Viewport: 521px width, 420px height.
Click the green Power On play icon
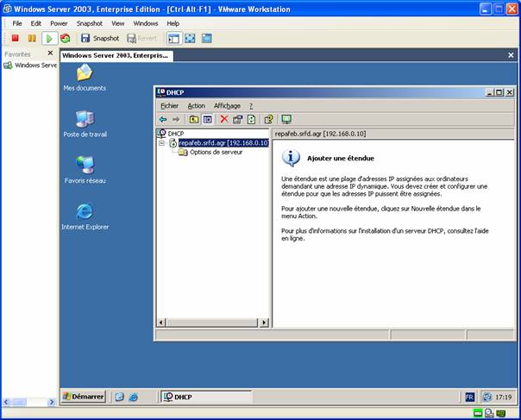(x=49, y=39)
